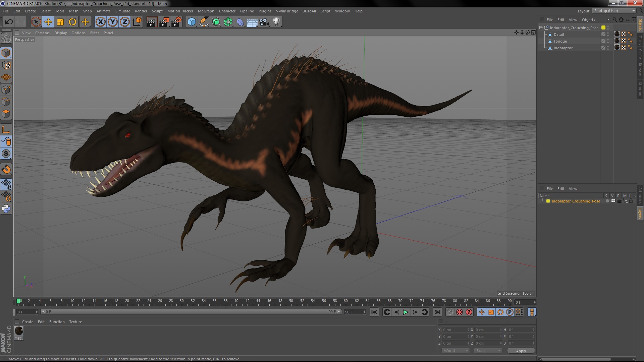This screenshot has height=362, width=644.
Task: Toggle the Z axis lock
Action: (x=125, y=22)
